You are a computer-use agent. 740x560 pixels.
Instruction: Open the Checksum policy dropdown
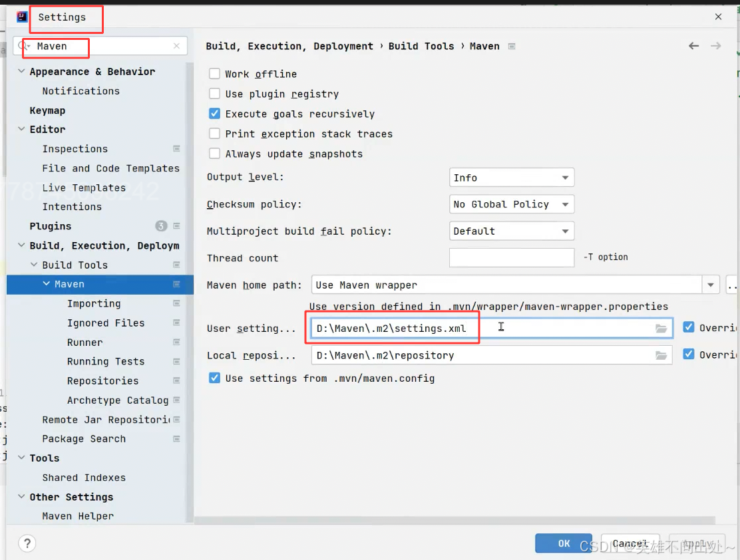pyautogui.click(x=512, y=204)
